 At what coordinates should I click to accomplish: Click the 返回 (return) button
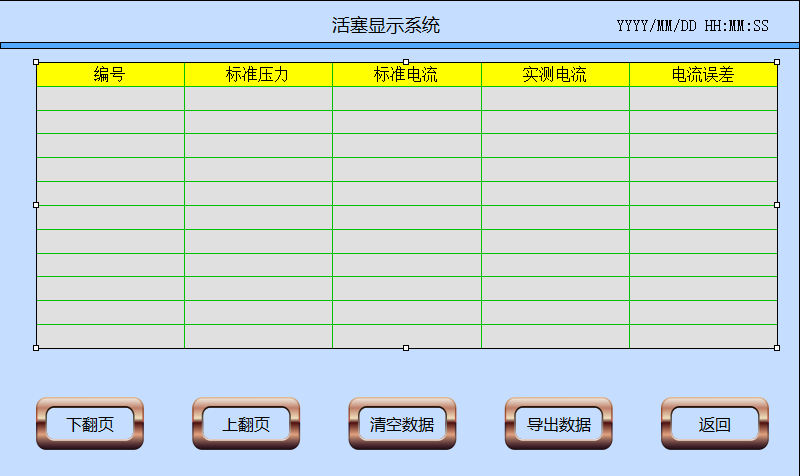[715, 424]
